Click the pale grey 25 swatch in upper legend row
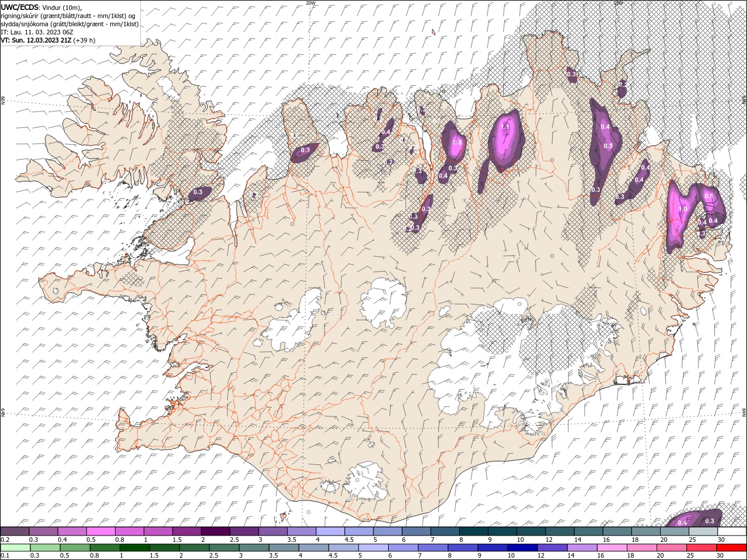The image size is (747, 560). pos(703,531)
